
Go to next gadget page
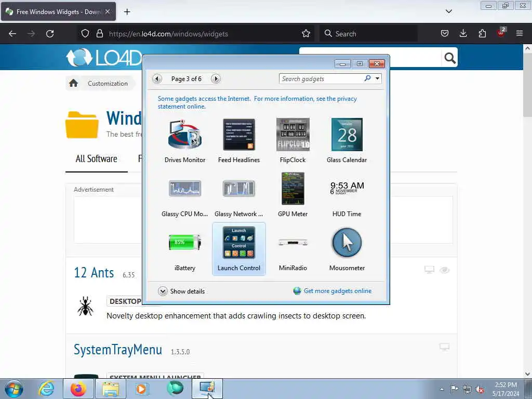click(x=216, y=79)
